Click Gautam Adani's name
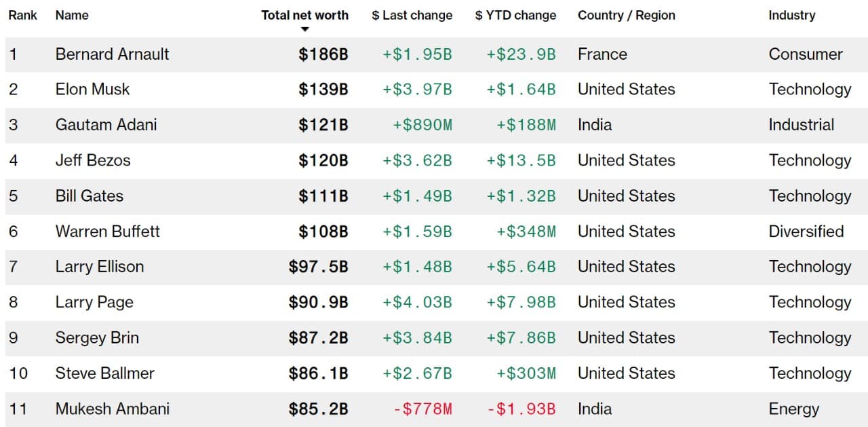This screenshot has width=868, height=427. pos(106,125)
